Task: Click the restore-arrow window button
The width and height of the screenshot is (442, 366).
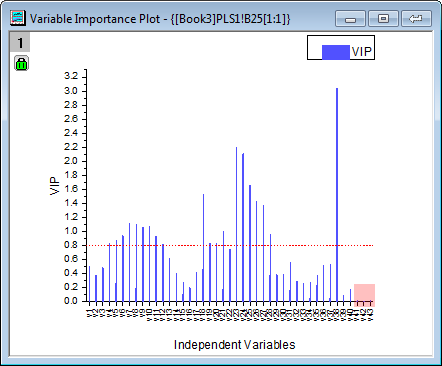Action: [416, 19]
